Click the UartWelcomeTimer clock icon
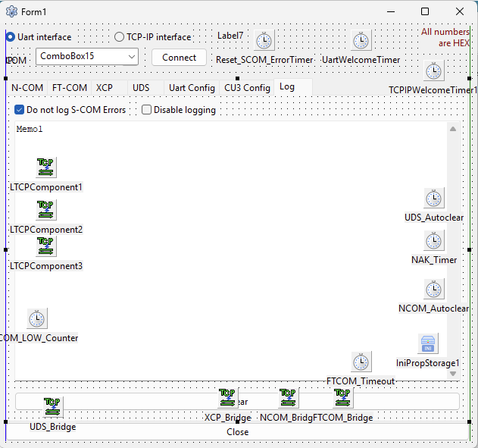478x448 pixels. click(x=361, y=41)
